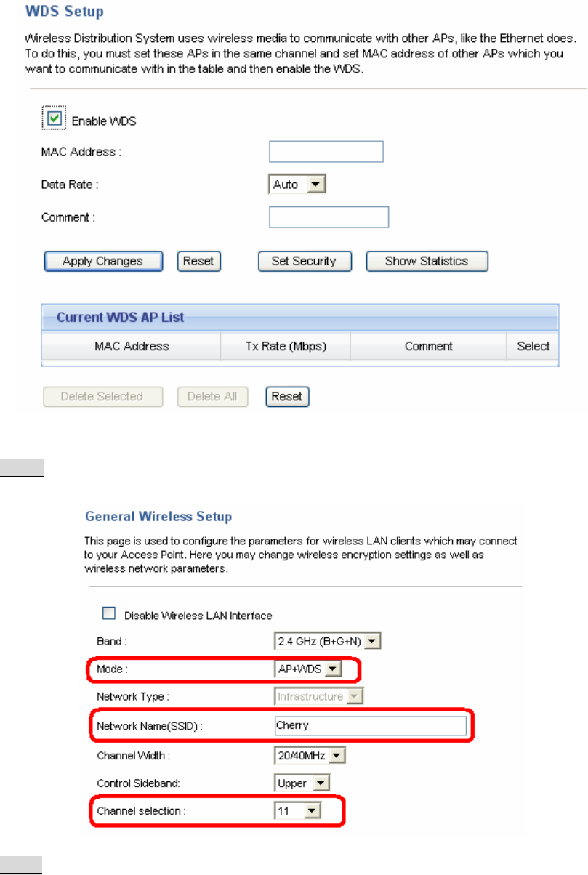Open the Channel selection 11 dropdown

[x=298, y=812]
